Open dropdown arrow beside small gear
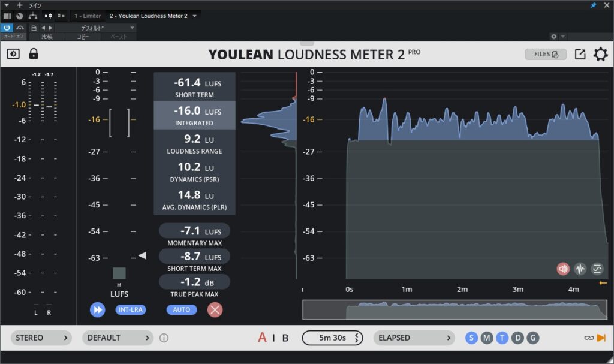614x364 pixels. 562,37
